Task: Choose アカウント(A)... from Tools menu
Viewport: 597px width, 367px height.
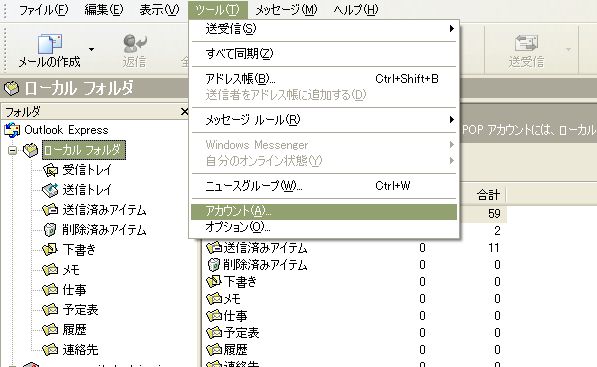Action: click(324, 212)
